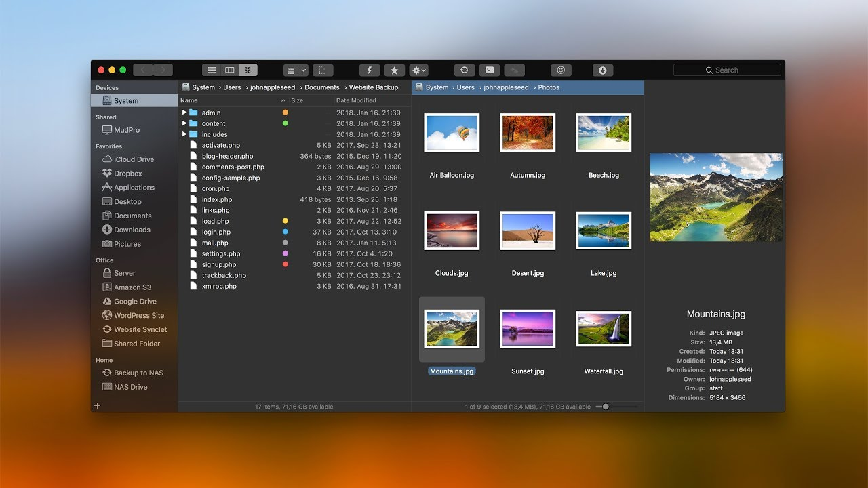This screenshot has height=488, width=868.
Task: Sort the file list by Size column
Action: pos(297,100)
